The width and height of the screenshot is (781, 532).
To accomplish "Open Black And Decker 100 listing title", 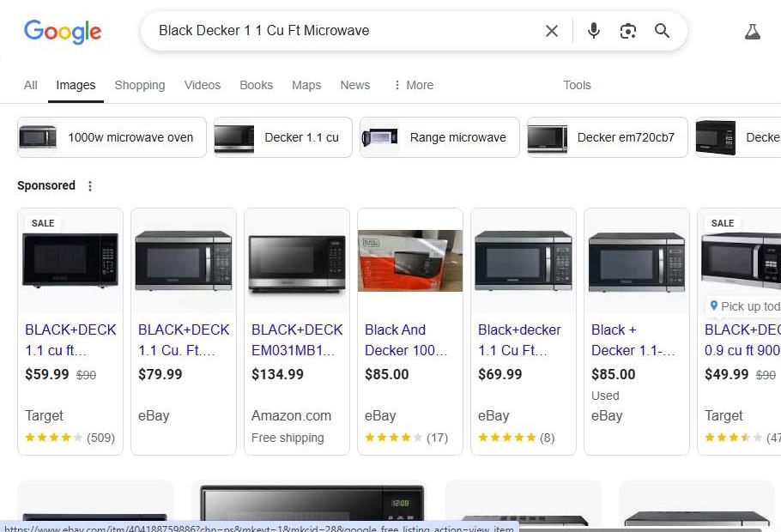I will [x=406, y=340].
